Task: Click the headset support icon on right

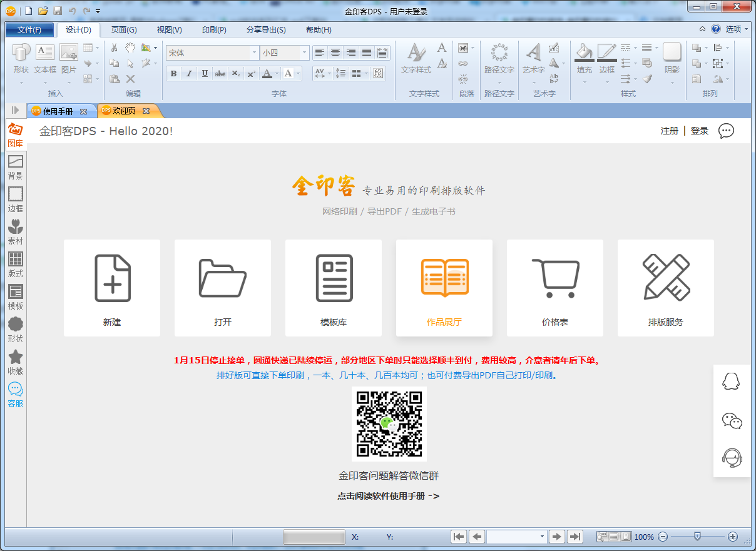Action: point(732,458)
